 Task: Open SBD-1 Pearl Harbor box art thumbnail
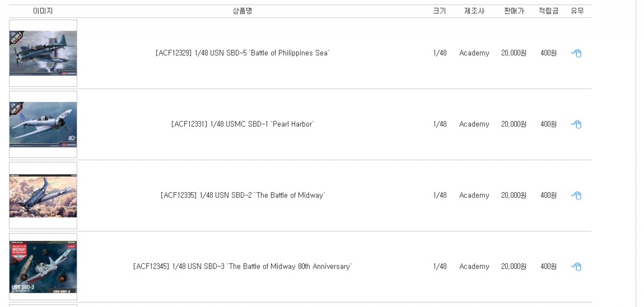43,124
